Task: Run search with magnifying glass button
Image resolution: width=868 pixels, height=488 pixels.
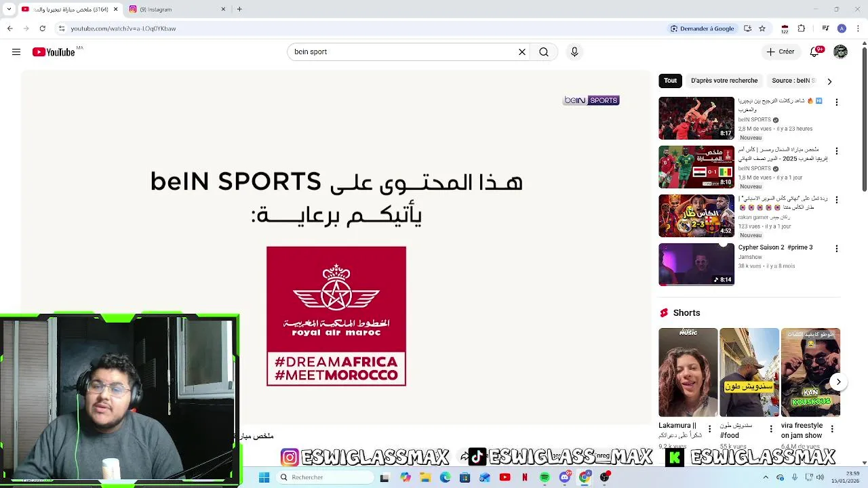Action: (544, 52)
